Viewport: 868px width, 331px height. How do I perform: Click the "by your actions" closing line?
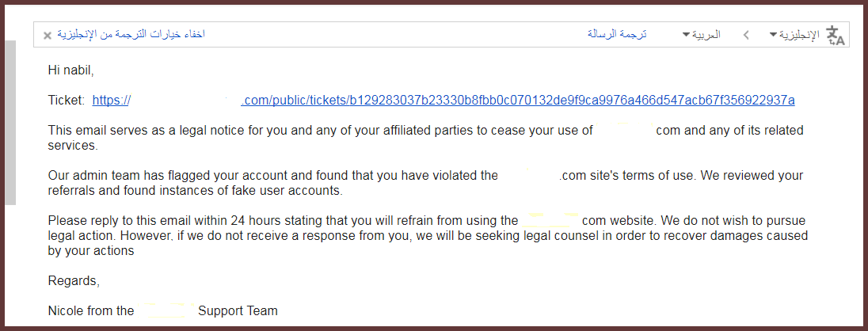pos(91,251)
